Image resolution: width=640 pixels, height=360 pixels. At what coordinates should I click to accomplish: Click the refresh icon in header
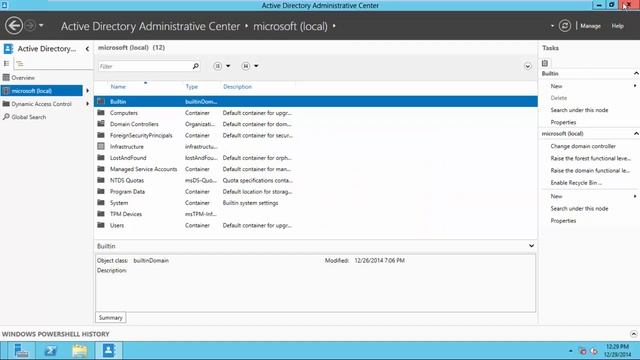point(564,26)
